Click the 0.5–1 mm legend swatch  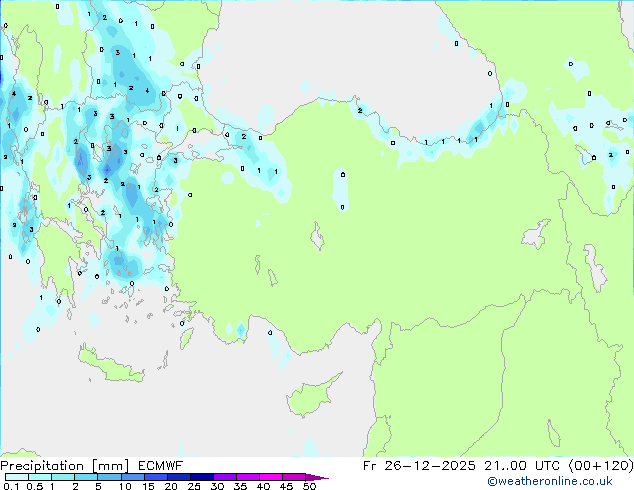coord(40,477)
